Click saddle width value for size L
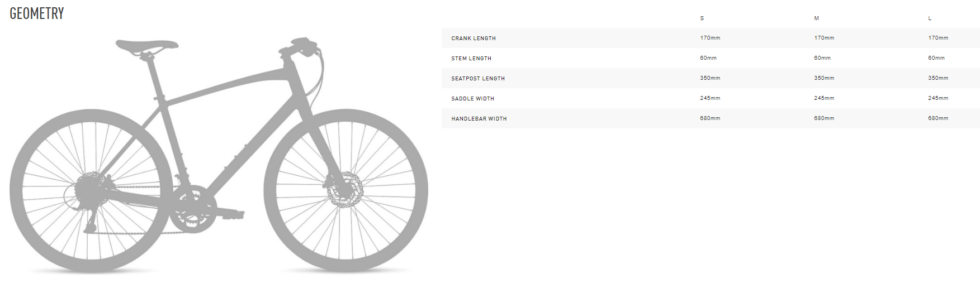 pos(938,98)
